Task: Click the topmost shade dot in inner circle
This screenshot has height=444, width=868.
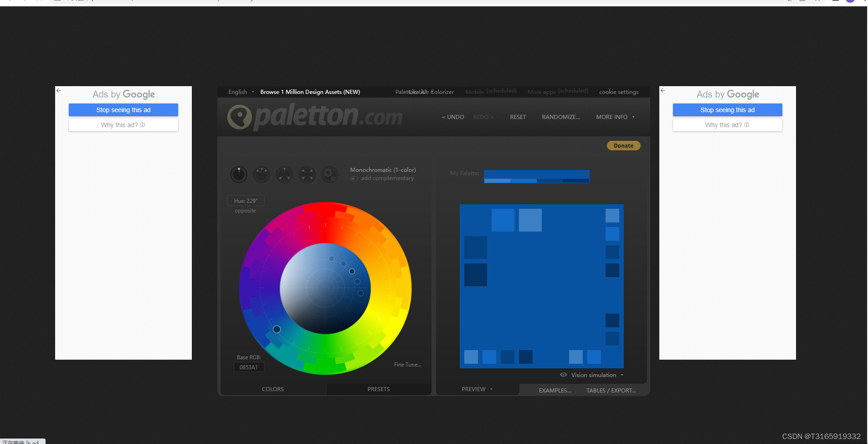Action: tap(332, 258)
